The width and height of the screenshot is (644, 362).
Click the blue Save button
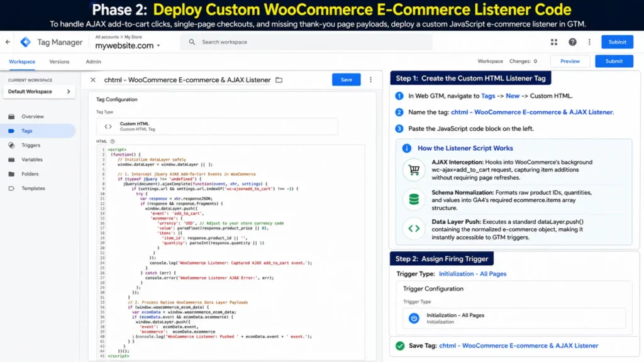[347, 80]
